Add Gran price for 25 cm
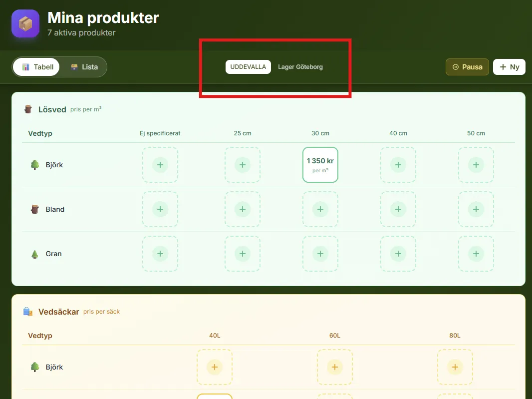Viewport: 532px width, 399px height. click(243, 254)
